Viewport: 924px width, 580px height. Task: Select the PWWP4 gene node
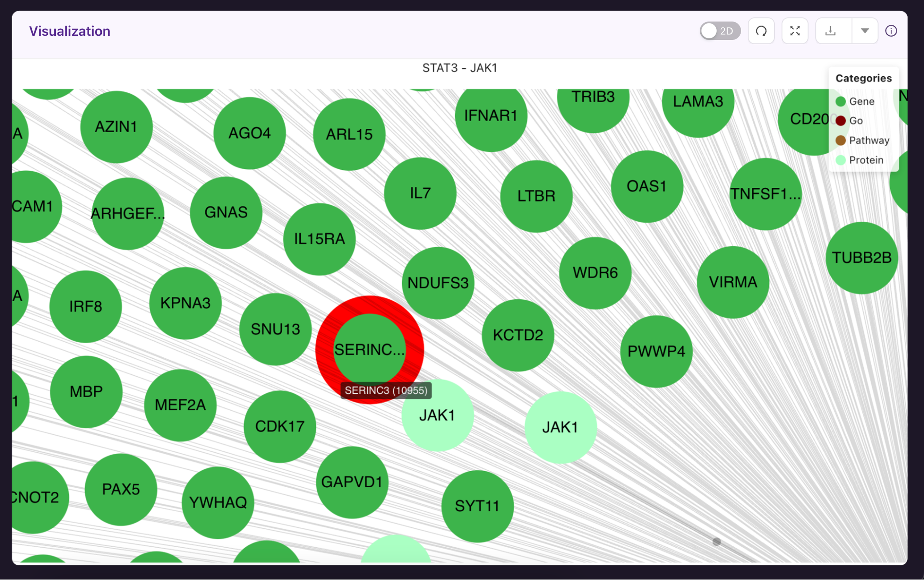pyautogui.click(x=656, y=352)
